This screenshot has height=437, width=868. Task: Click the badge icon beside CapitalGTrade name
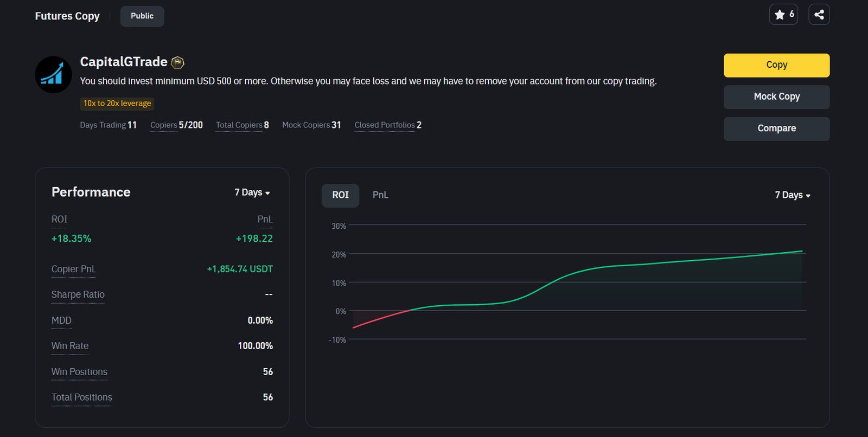[177, 63]
